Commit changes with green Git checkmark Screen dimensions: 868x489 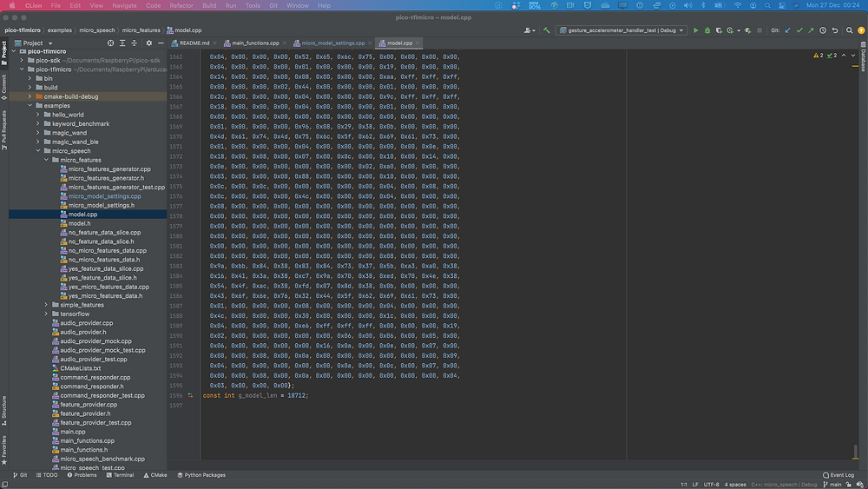pyautogui.click(x=799, y=30)
